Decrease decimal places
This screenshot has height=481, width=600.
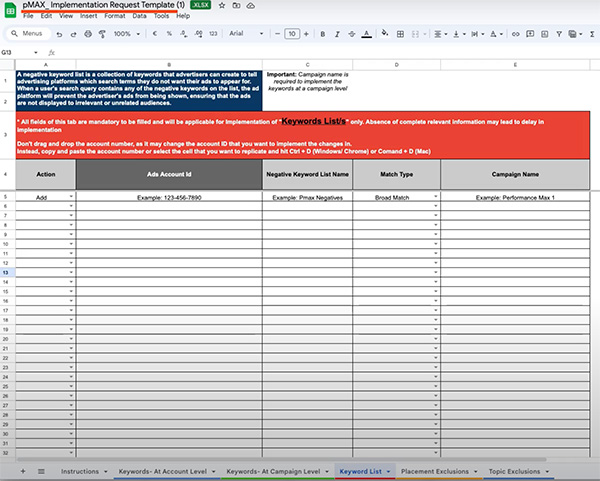coord(184,34)
